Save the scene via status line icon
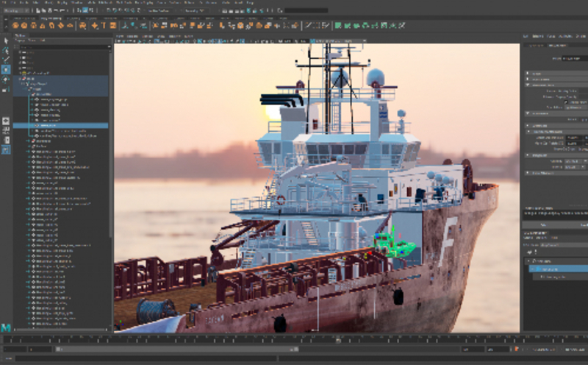 tap(49, 10)
